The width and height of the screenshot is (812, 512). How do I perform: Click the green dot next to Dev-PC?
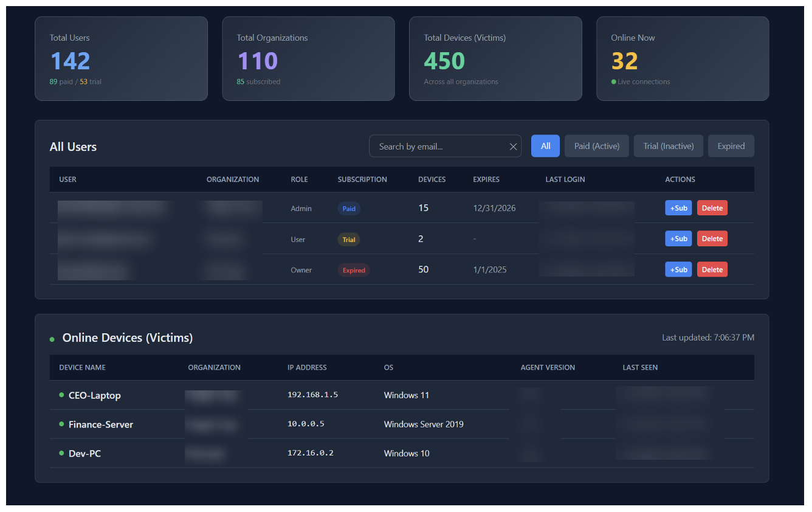pos(61,454)
